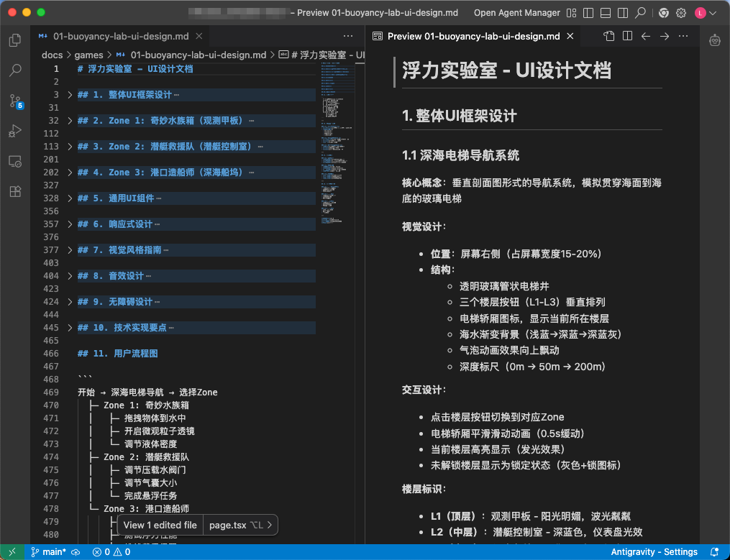Open the Run and Debug view
This screenshot has height=560, width=730.
click(x=15, y=131)
